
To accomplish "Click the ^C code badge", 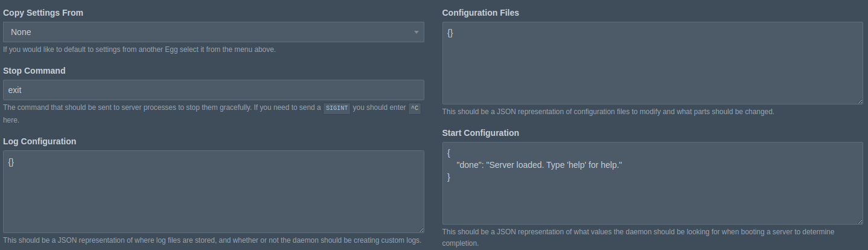I will tap(414, 108).
